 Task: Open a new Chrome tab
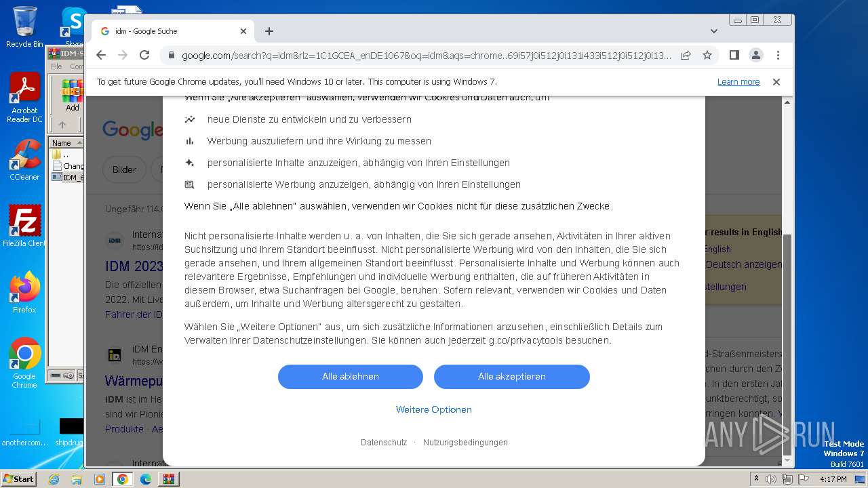point(269,31)
